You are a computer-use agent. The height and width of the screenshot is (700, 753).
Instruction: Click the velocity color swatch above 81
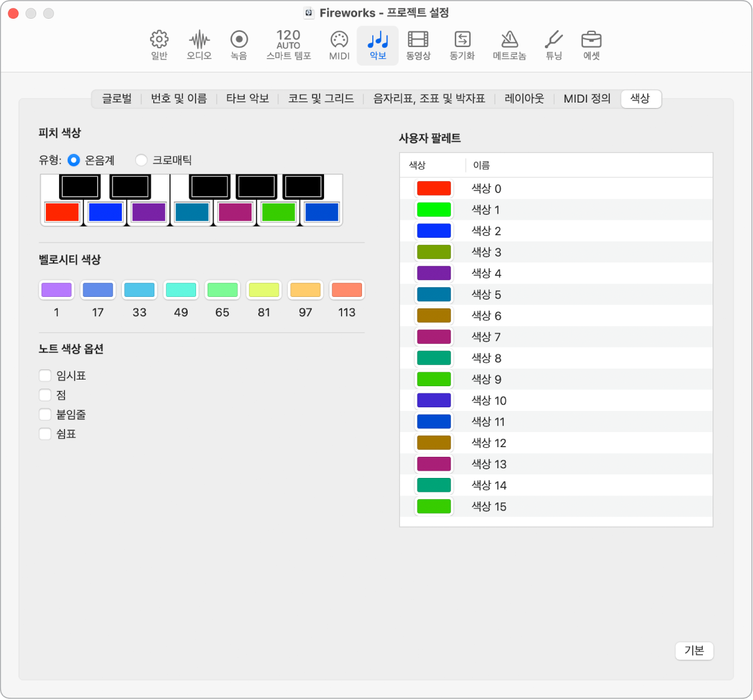tap(264, 290)
